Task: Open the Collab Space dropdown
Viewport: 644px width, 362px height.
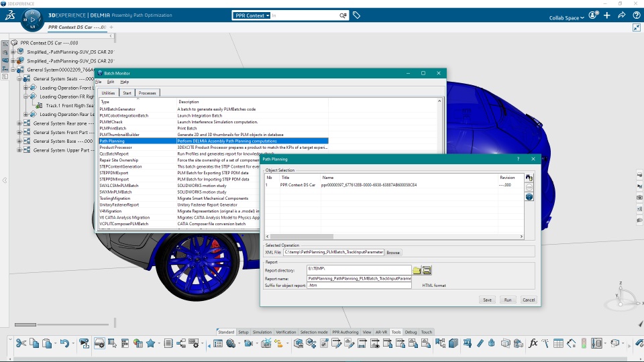Action: [566, 17]
